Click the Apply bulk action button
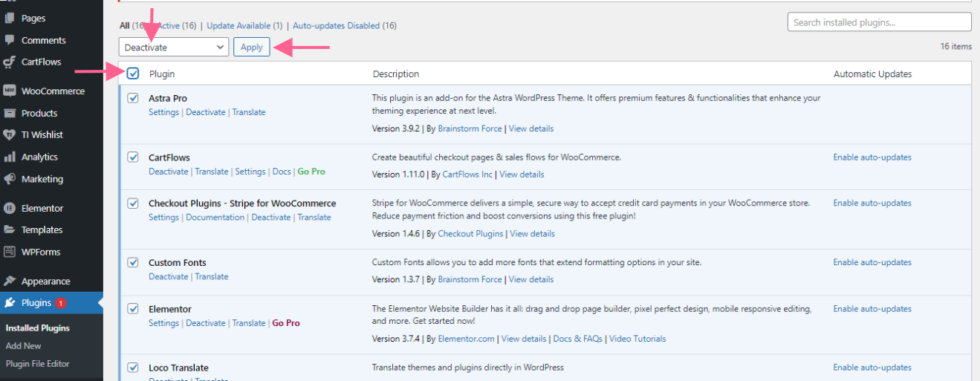This screenshot has width=980, height=381. (252, 47)
